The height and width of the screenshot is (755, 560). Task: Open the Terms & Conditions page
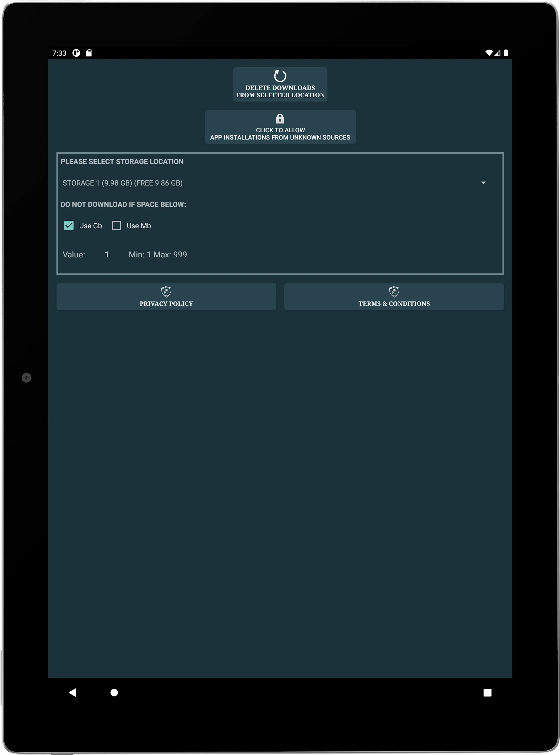point(394,296)
